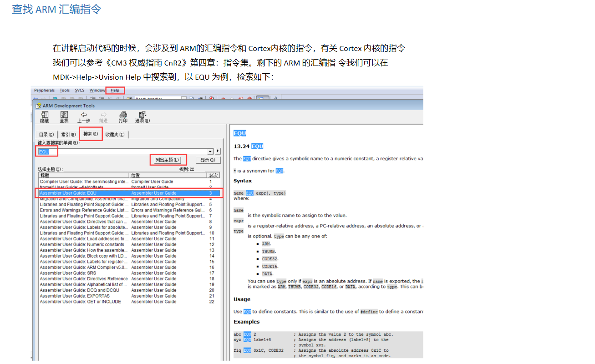Select topic 'Assembler User Guide: How the assemble...'

tap(130, 250)
